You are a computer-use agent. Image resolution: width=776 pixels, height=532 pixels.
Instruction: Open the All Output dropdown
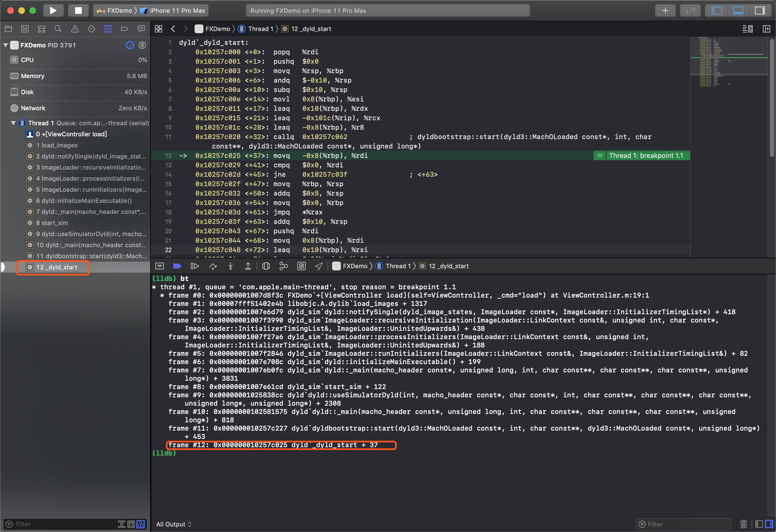point(174,524)
